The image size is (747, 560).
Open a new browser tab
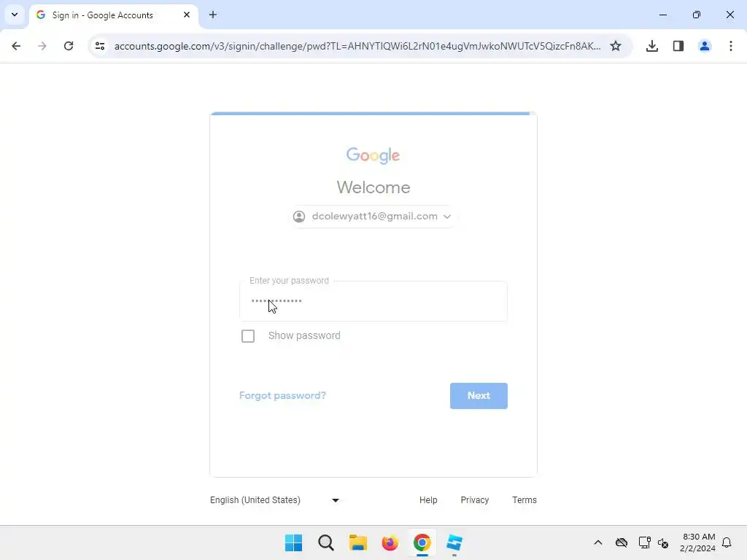[213, 15]
